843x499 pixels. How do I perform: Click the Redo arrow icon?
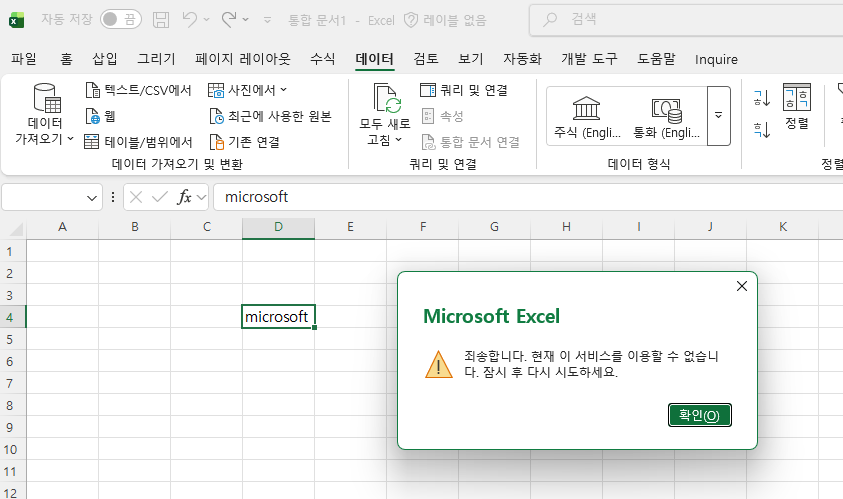pyautogui.click(x=229, y=19)
